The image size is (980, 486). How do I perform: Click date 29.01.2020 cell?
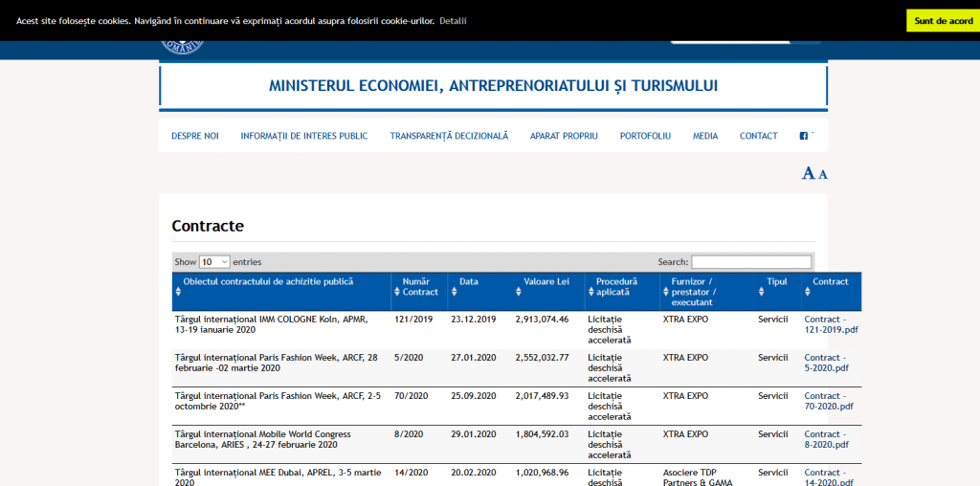click(473, 434)
